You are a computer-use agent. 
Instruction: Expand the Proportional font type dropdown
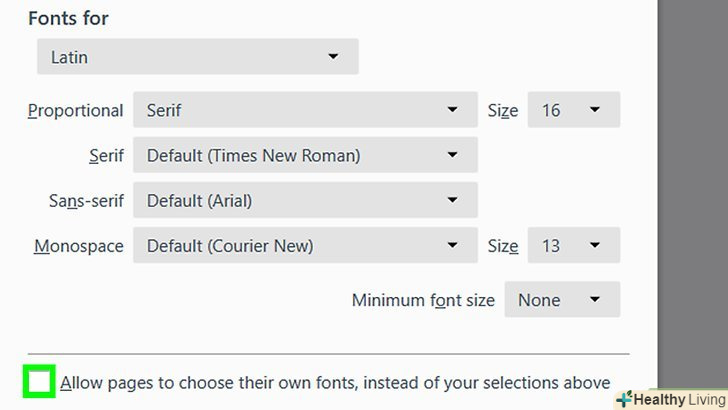click(305, 110)
